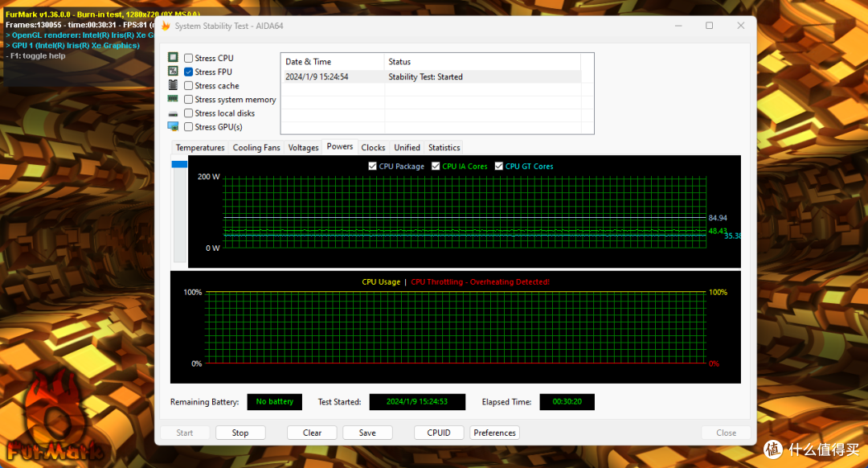
Task: Check the Stress GPU(s) option
Action: point(189,127)
